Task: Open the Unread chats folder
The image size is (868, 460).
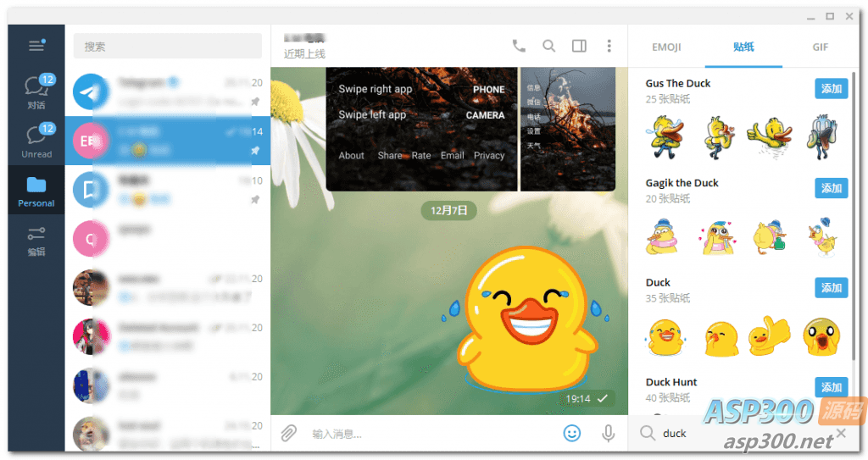Action: coord(36,141)
